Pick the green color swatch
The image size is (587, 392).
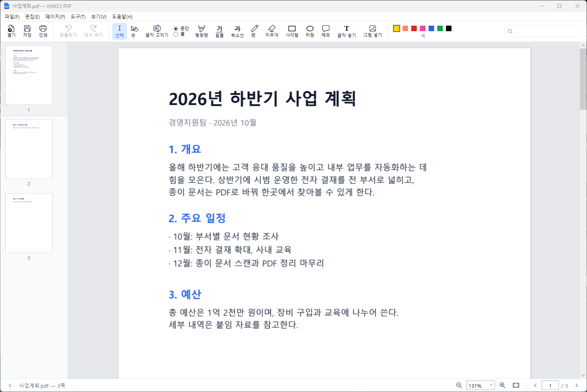440,28
